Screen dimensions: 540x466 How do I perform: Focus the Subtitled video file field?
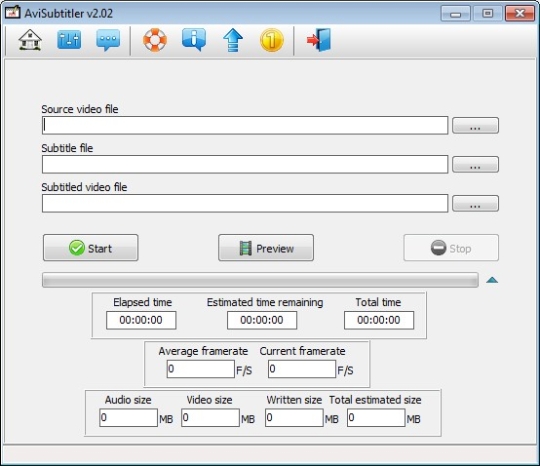(245, 203)
